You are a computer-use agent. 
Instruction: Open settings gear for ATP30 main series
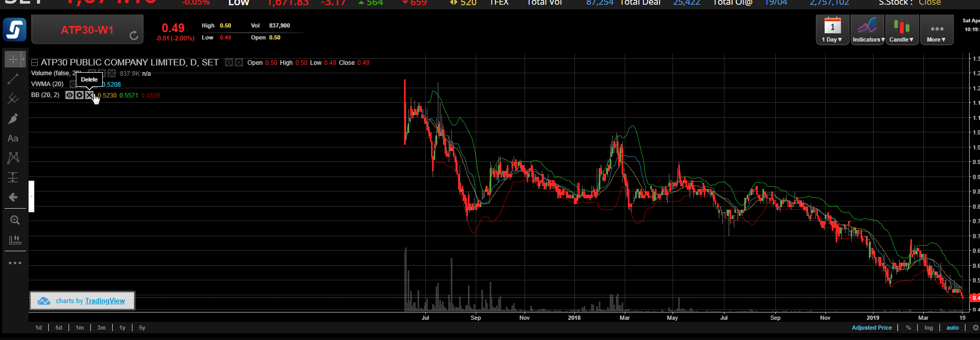point(239,63)
